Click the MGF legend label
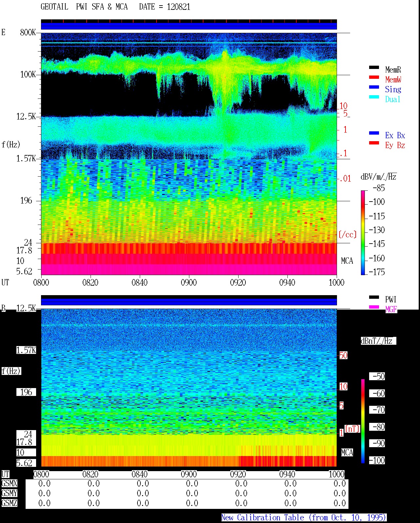The width and height of the screenshot is (420, 523). [391, 309]
